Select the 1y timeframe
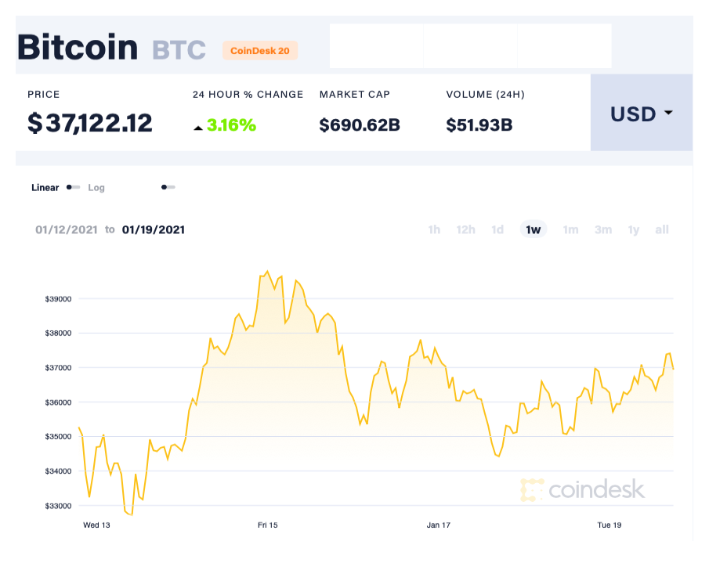This screenshot has width=709, height=588. [634, 229]
